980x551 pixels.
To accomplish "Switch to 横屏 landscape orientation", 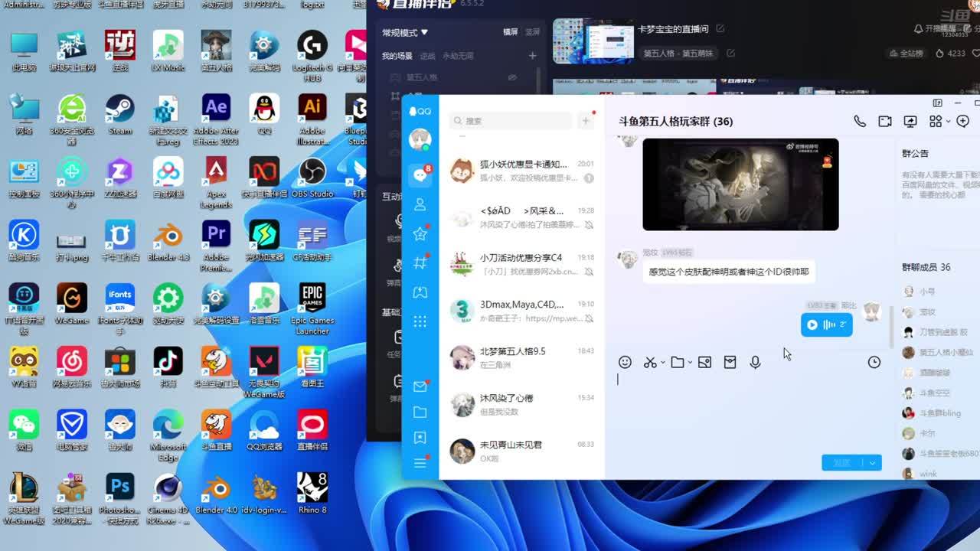I will [x=510, y=32].
